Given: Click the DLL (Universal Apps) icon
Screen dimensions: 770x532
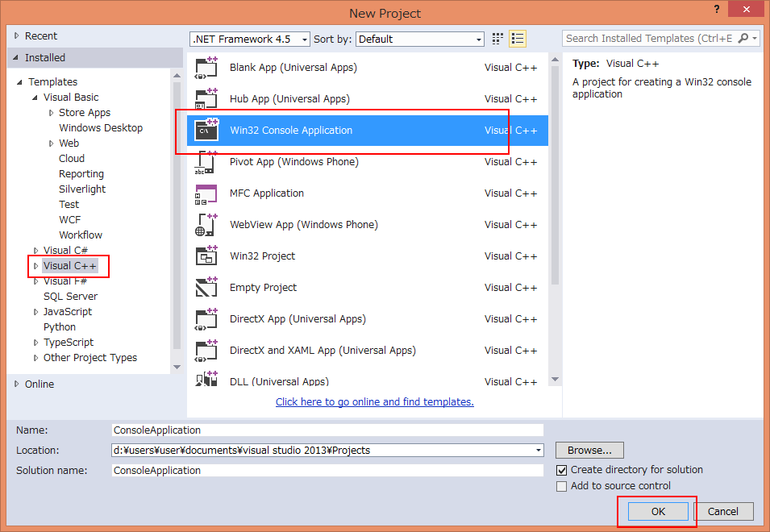Looking at the screenshot, I should 206,379.
